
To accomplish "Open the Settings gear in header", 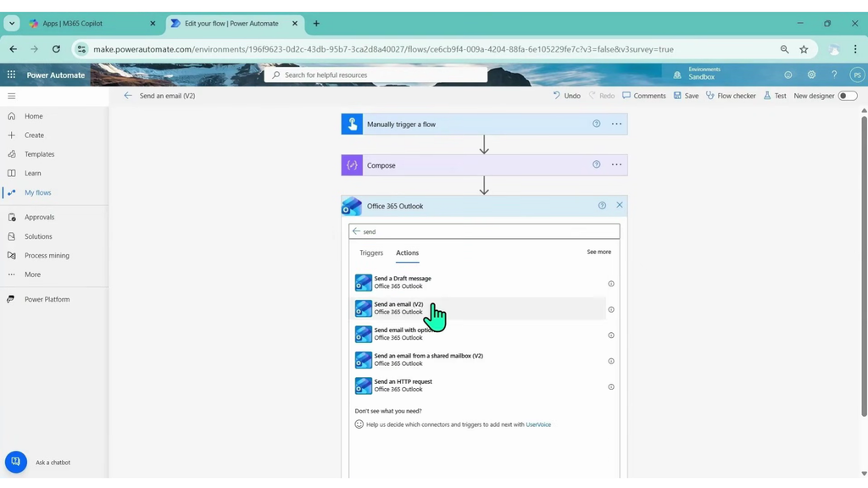I will coord(811,75).
